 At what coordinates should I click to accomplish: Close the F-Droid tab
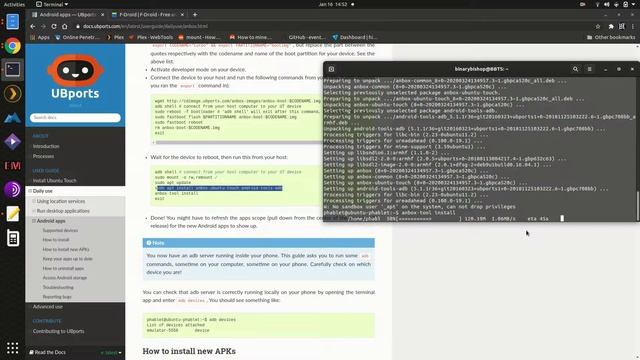click(182, 15)
